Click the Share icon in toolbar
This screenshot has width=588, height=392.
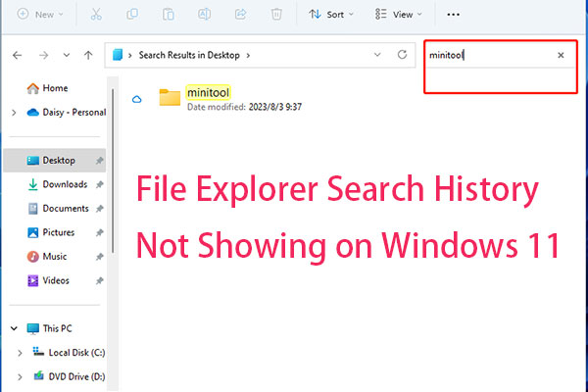pyautogui.click(x=242, y=15)
